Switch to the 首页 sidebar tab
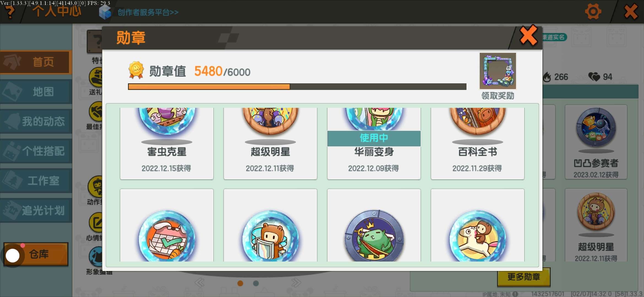This screenshot has height=297, width=644. click(36, 62)
